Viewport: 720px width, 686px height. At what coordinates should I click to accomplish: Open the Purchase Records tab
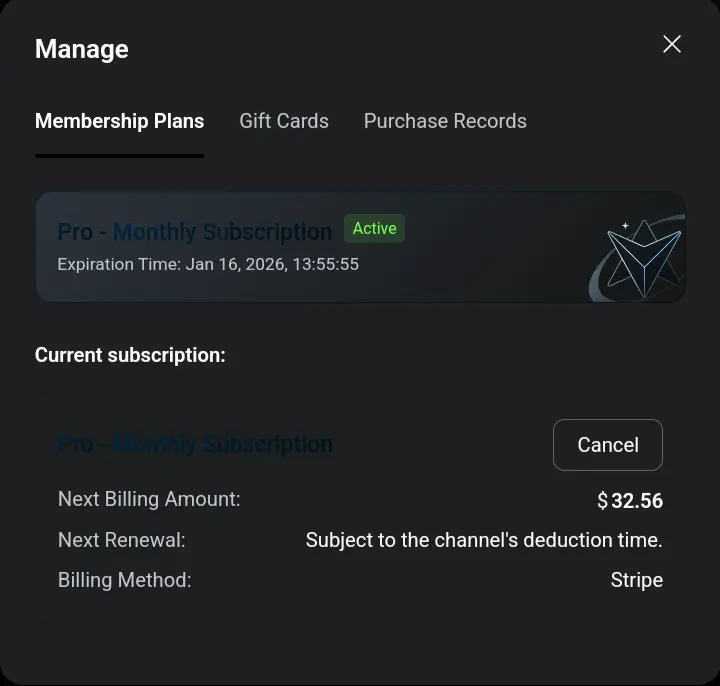(445, 121)
